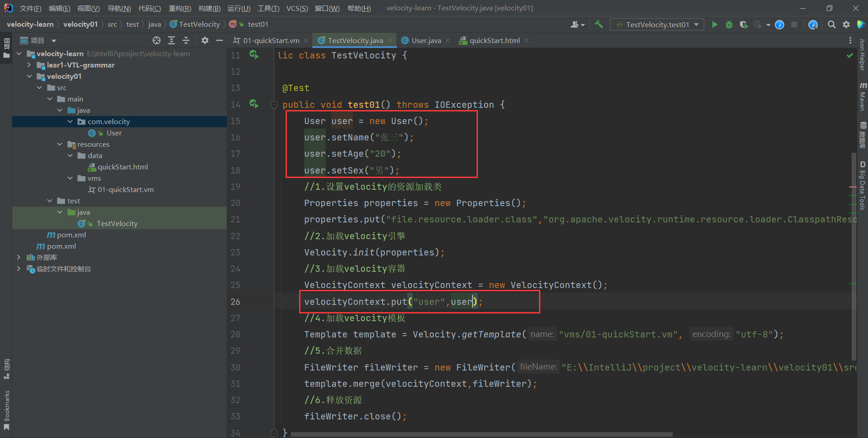Click run test gutter icon beside test01
The height and width of the screenshot is (438, 868).
(254, 104)
